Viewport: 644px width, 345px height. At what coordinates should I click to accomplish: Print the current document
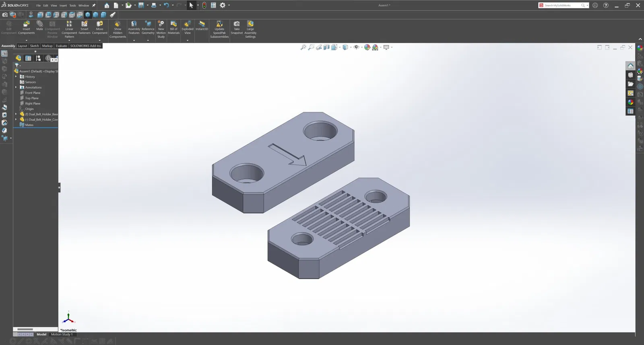click(154, 5)
